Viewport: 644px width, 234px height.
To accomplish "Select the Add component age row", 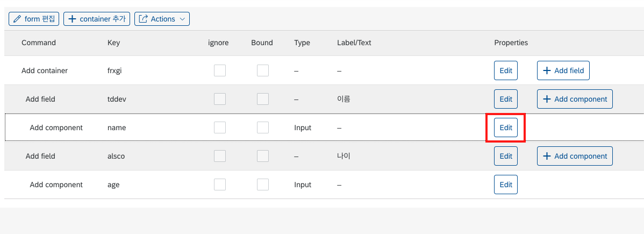I will (324, 185).
